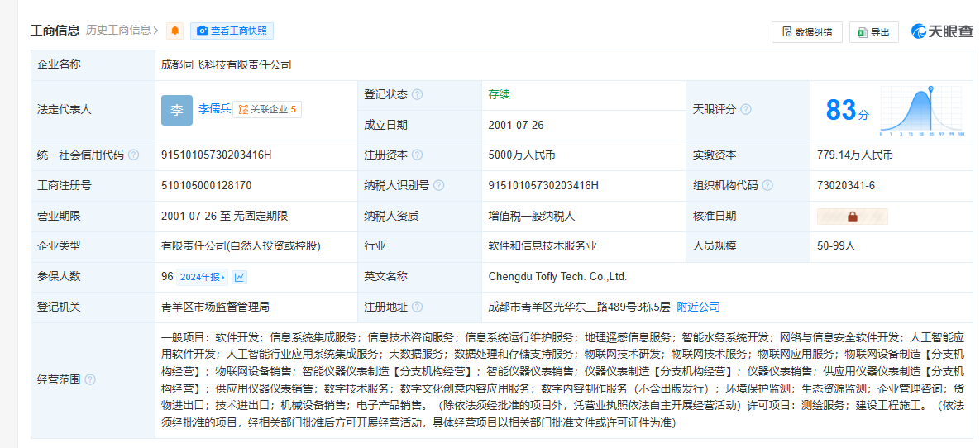Click the 83分 score value
This screenshot has width=980, height=448.
pyautogui.click(x=847, y=110)
